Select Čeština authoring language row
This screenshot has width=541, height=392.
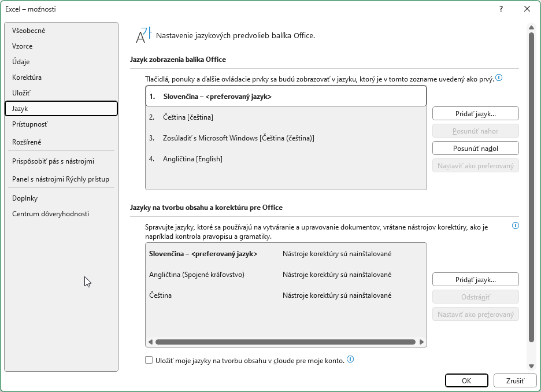tap(286, 295)
